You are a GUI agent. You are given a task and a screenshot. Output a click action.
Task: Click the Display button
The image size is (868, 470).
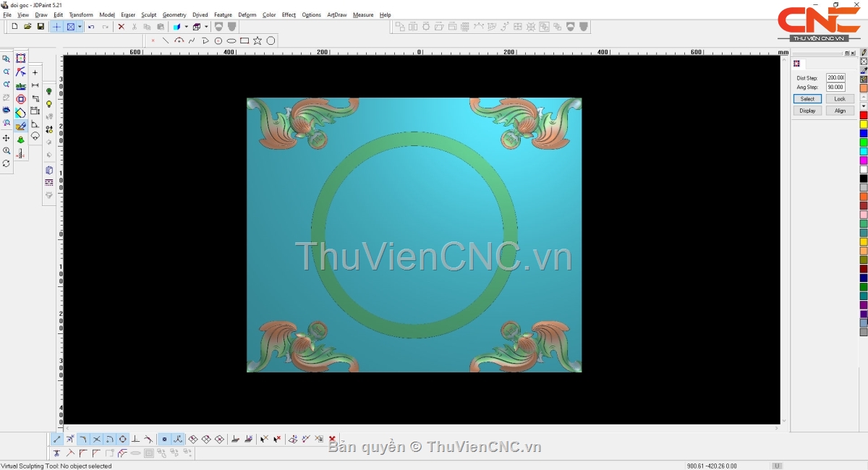(807, 111)
